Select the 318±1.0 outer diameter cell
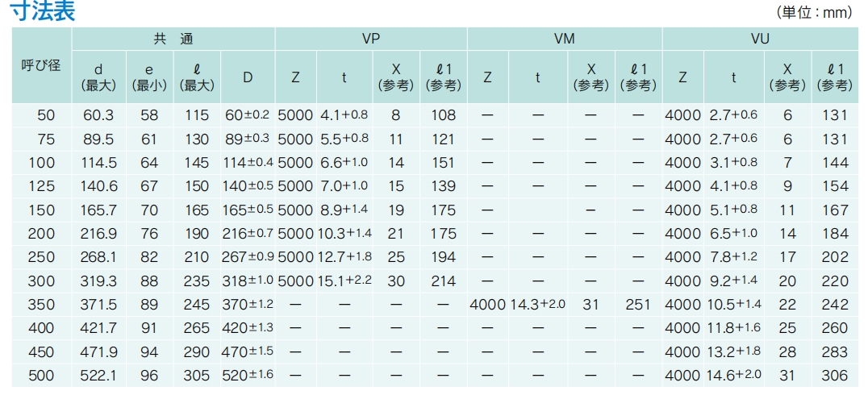 [248, 281]
